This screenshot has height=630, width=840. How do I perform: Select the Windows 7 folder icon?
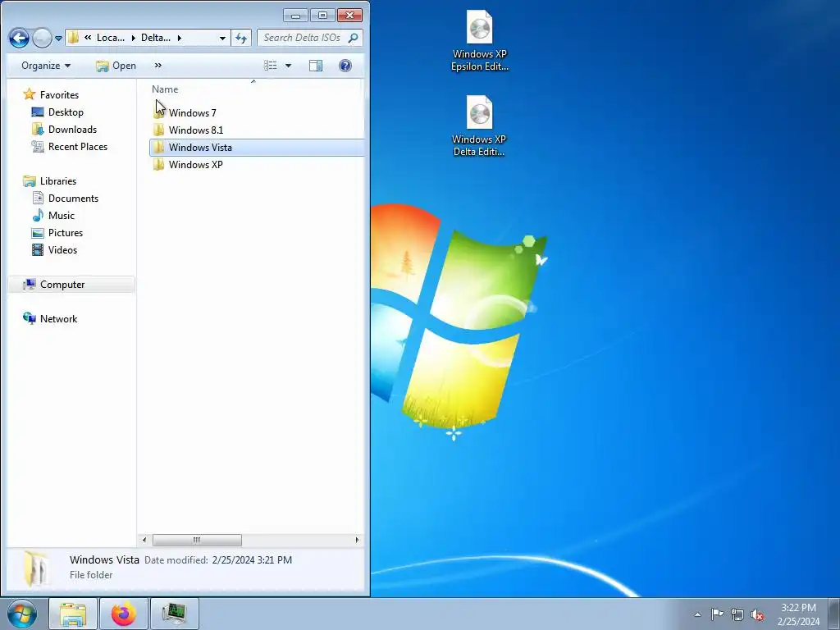point(159,112)
